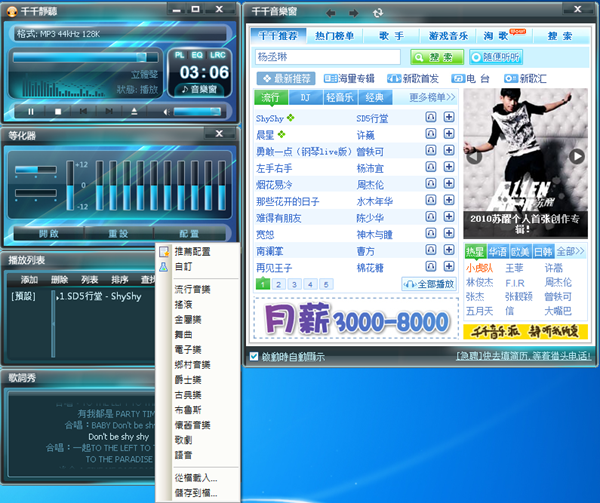Show the next featured album image

[x=576, y=156]
